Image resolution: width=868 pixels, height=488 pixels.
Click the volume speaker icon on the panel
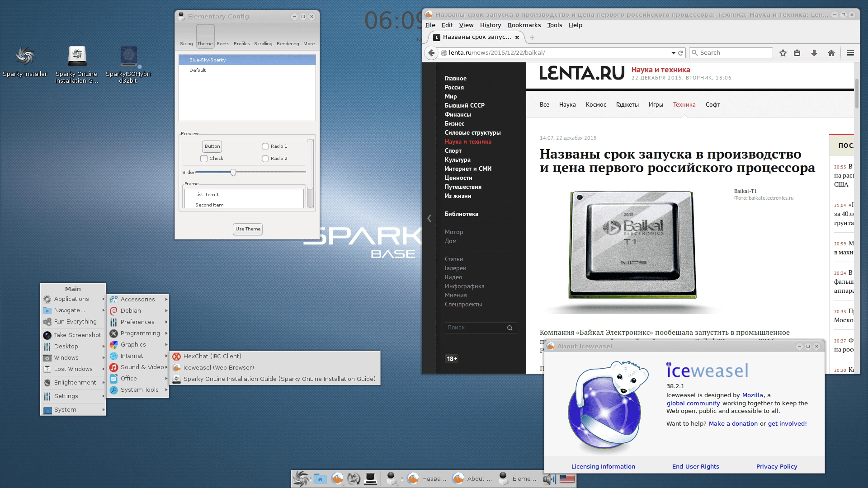[x=549, y=479]
